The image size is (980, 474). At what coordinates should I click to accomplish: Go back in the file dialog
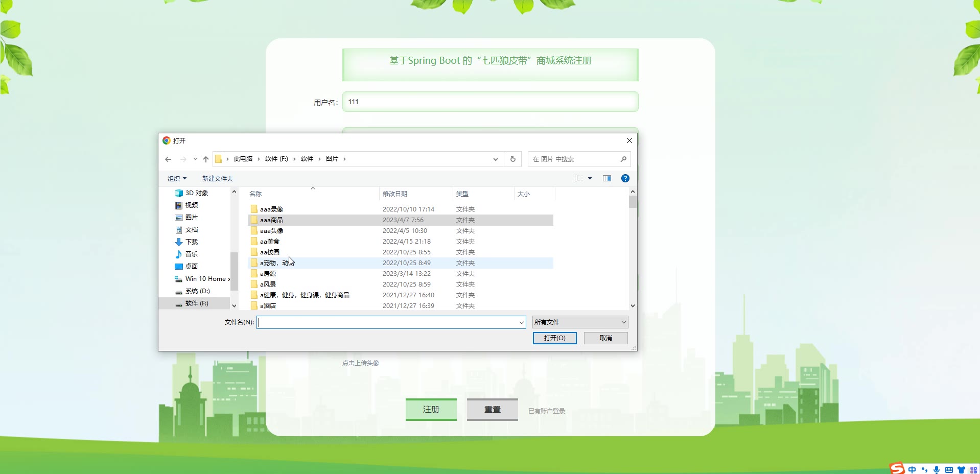(x=168, y=159)
